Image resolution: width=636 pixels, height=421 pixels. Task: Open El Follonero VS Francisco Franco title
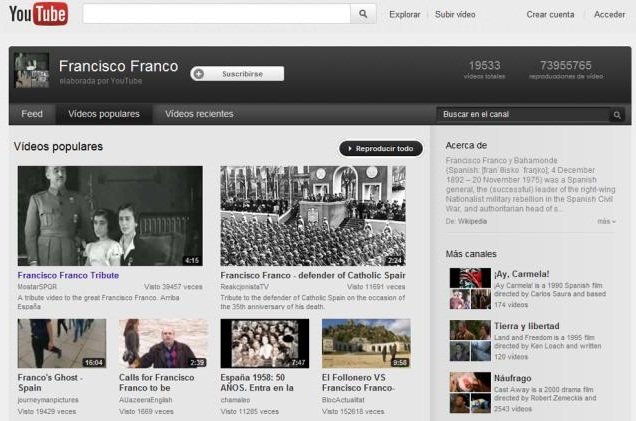(358, 382)
